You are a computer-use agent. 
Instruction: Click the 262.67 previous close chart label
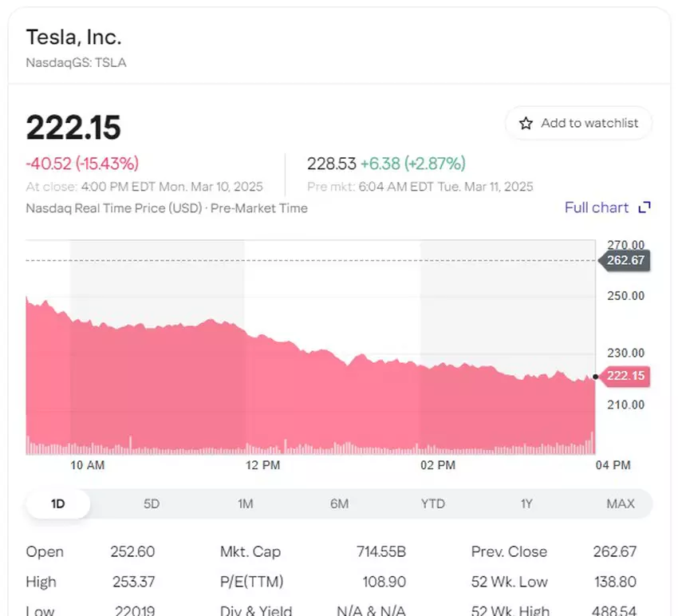(x=626, y=260)
